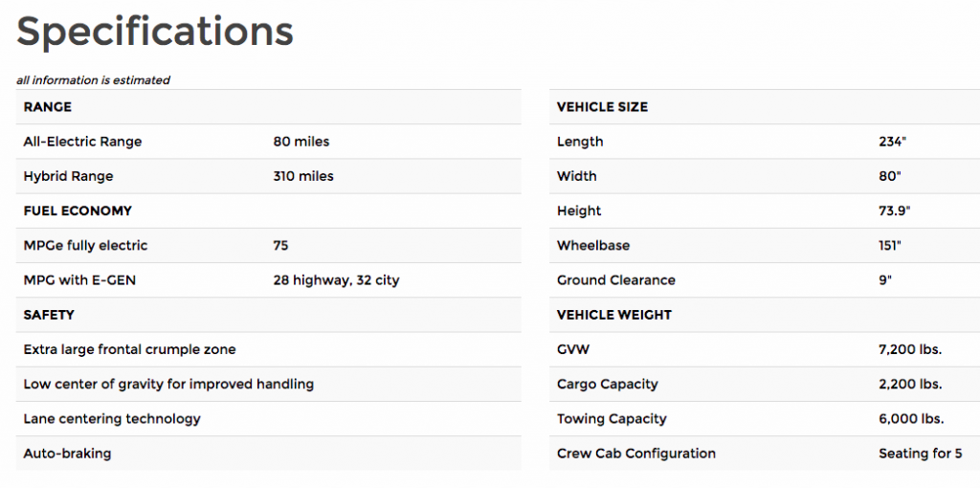The image size is (980, 488).
Task: Select the 28 highway, 32 city value
Action: pyautogui.click(x=336, y=280)
